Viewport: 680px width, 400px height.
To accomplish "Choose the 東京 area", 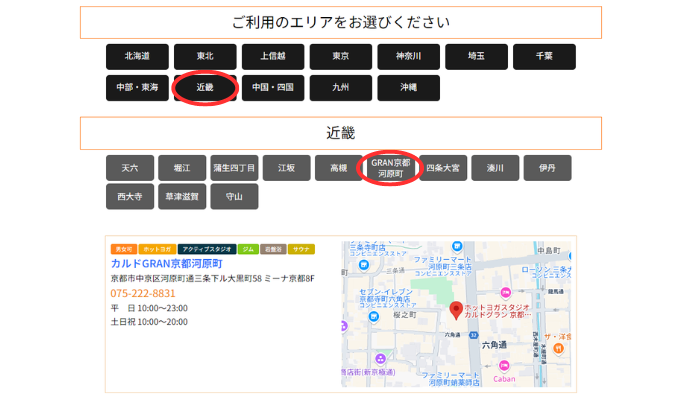I will [340, 56].
